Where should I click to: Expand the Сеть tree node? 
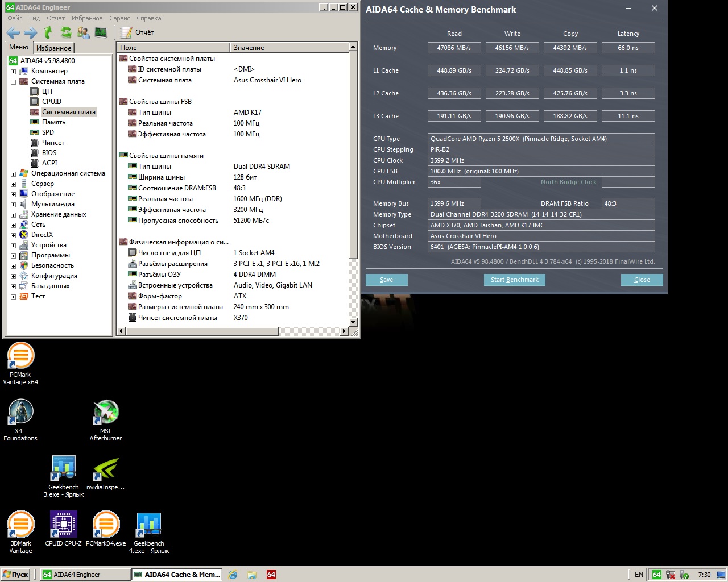tap(13, 225)
